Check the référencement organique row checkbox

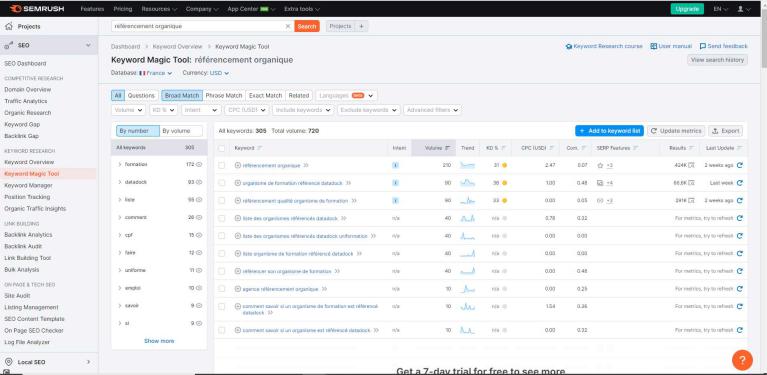coord(222,165)
